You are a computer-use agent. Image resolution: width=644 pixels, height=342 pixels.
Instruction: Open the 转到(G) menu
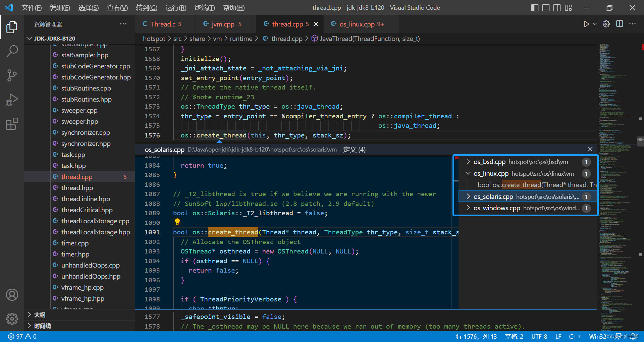(x=147, y=8)
